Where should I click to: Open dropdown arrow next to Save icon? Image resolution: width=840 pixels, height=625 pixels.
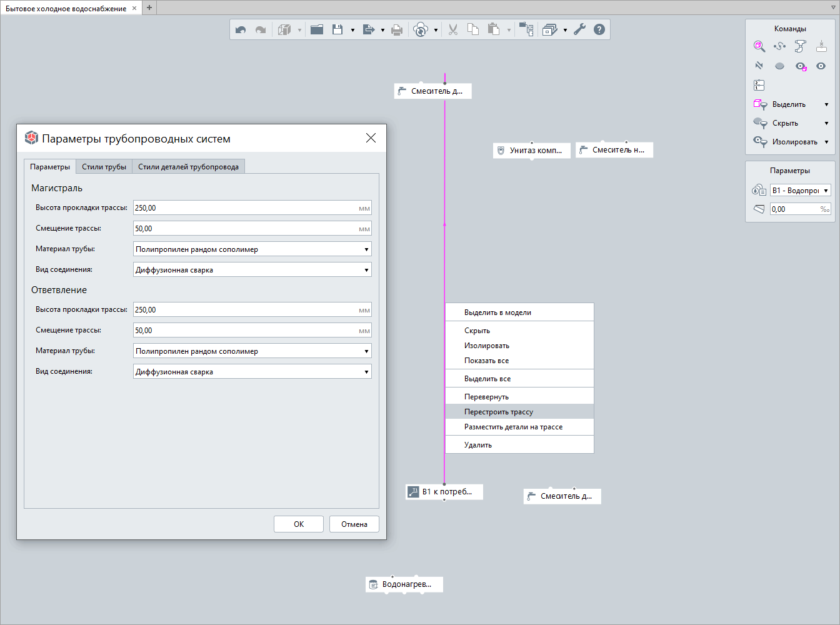pyautogui.click(x=352, y=29)
